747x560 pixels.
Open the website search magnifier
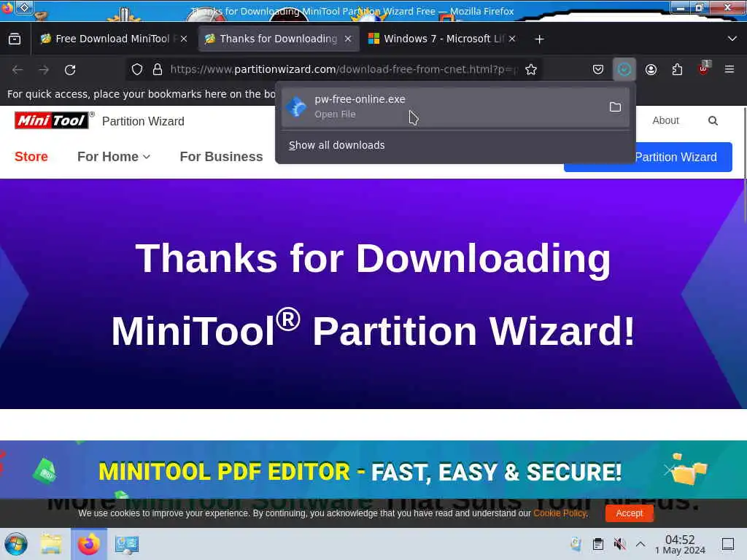tap(713, 121)
